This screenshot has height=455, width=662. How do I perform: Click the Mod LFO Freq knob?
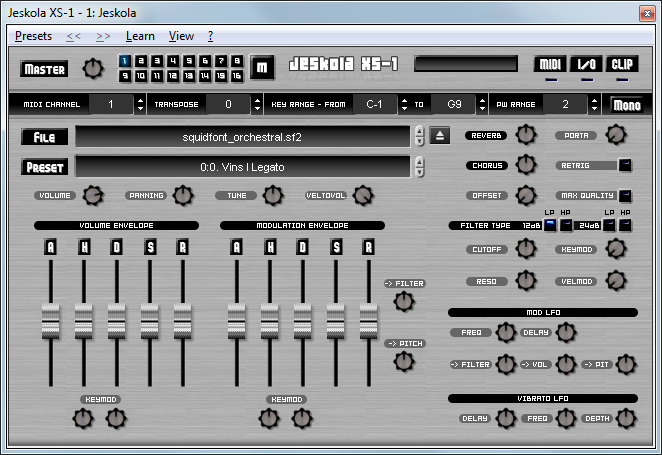click(506, 333)
